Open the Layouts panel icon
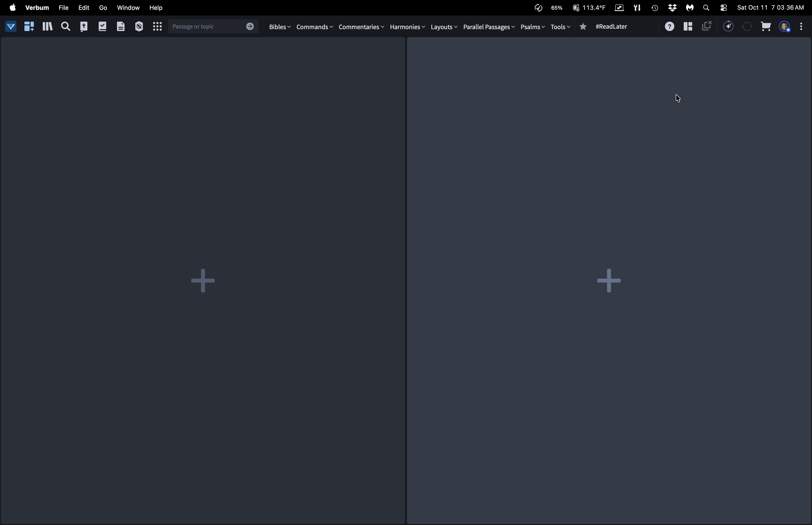The height and width of the screenshot is (525, 812). (688, 27)
